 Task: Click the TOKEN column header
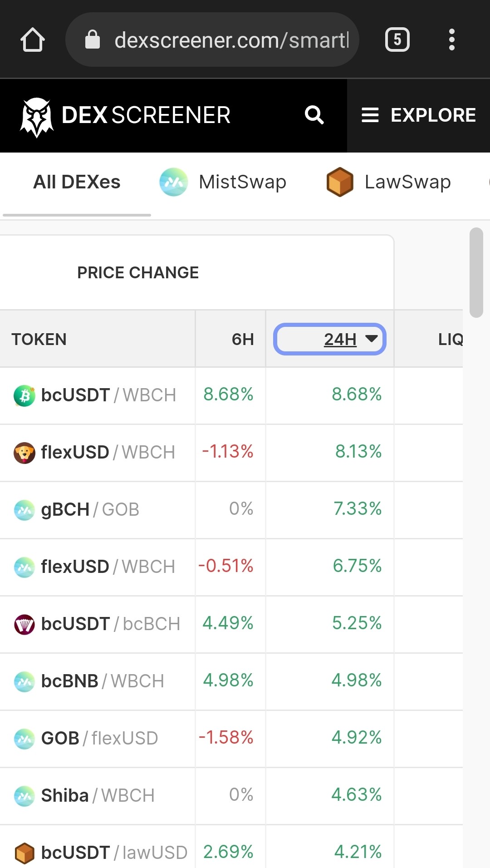pyautogui.click(x=39, y=339)
